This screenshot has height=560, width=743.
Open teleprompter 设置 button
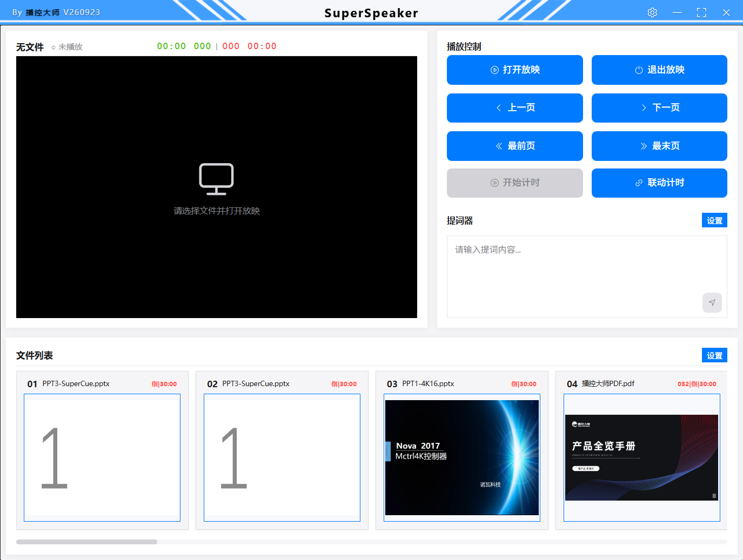coord(714,220)
